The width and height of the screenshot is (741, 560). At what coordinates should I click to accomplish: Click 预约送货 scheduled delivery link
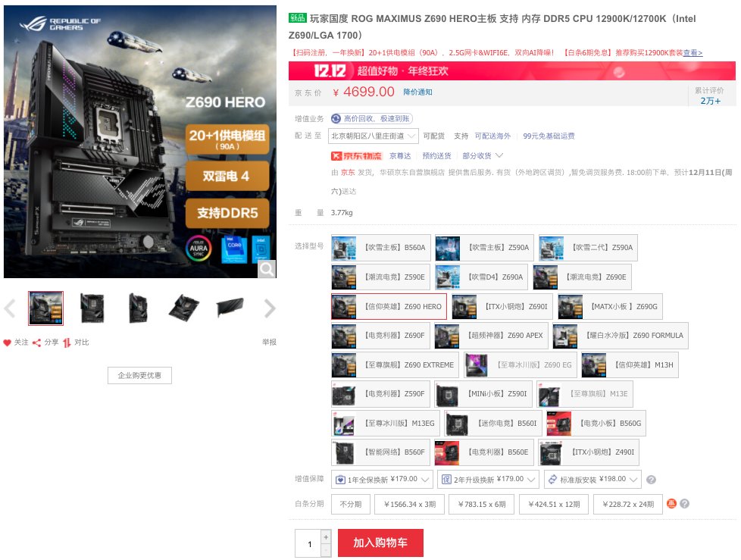436,156
